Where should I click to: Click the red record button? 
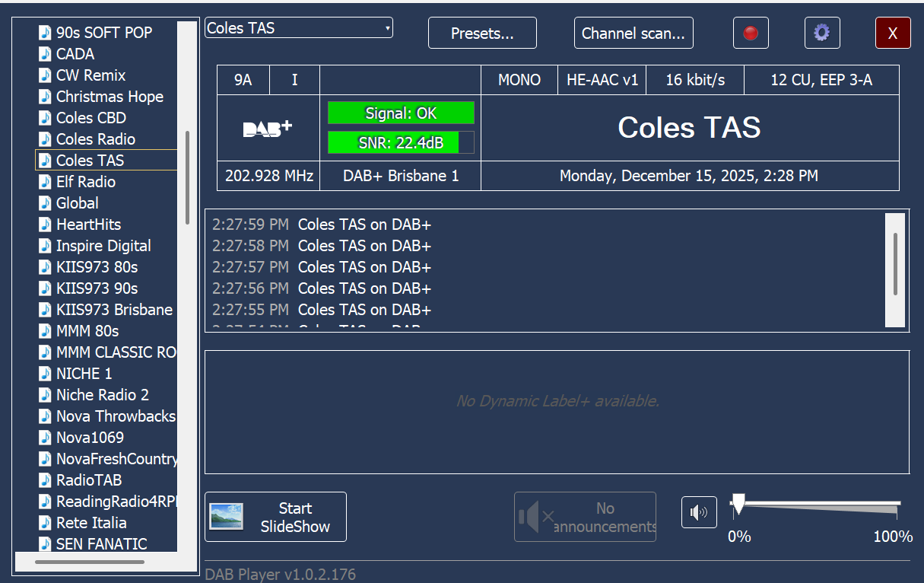click(751, 33)
